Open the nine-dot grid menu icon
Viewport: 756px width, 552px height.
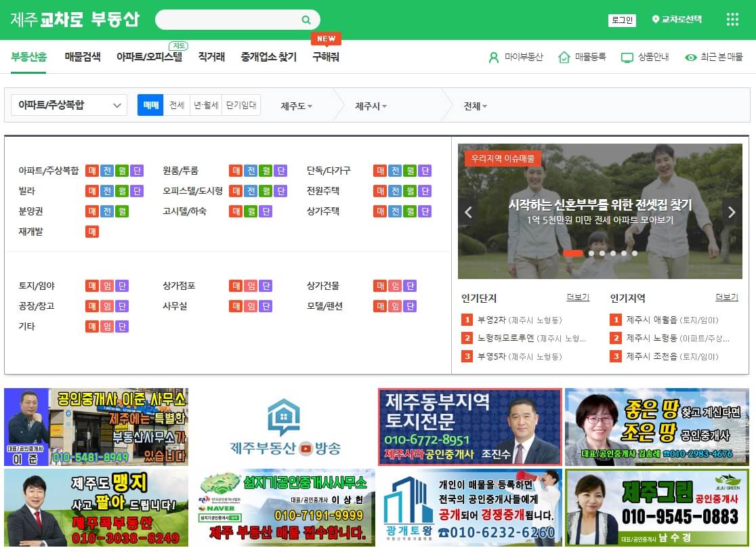tap(732, 19)
